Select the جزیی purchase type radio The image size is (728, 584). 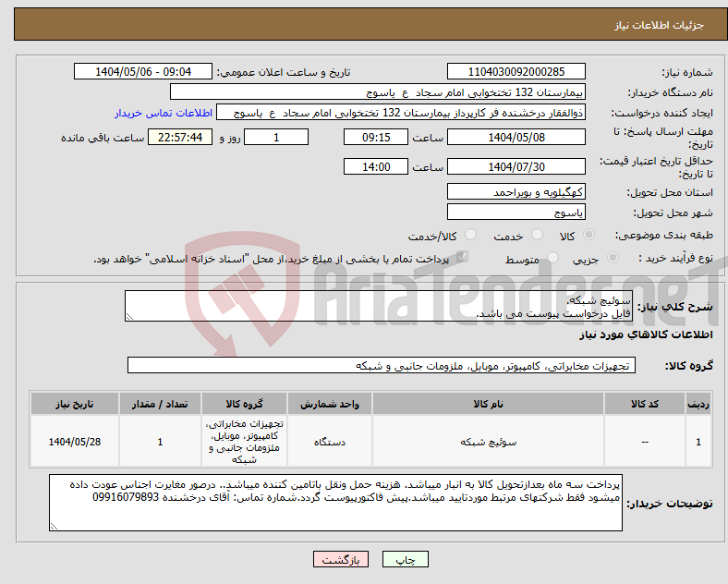[613, 258]
